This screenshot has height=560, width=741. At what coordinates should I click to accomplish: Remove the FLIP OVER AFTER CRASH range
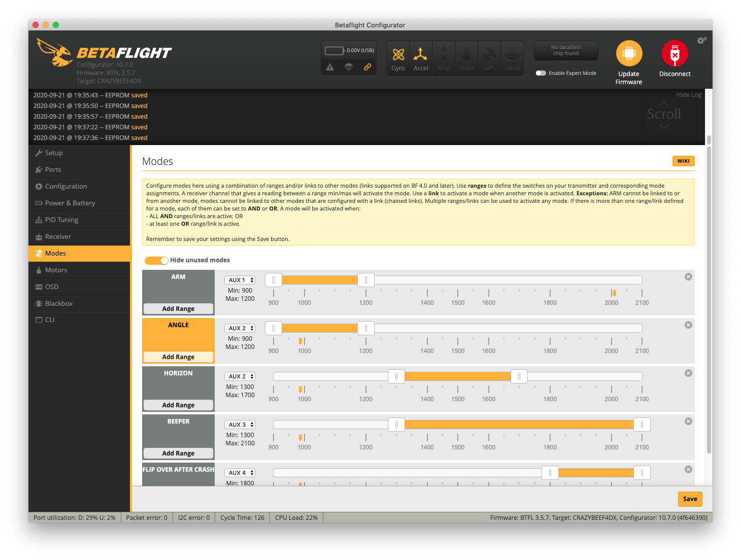[x=688, y=470]
